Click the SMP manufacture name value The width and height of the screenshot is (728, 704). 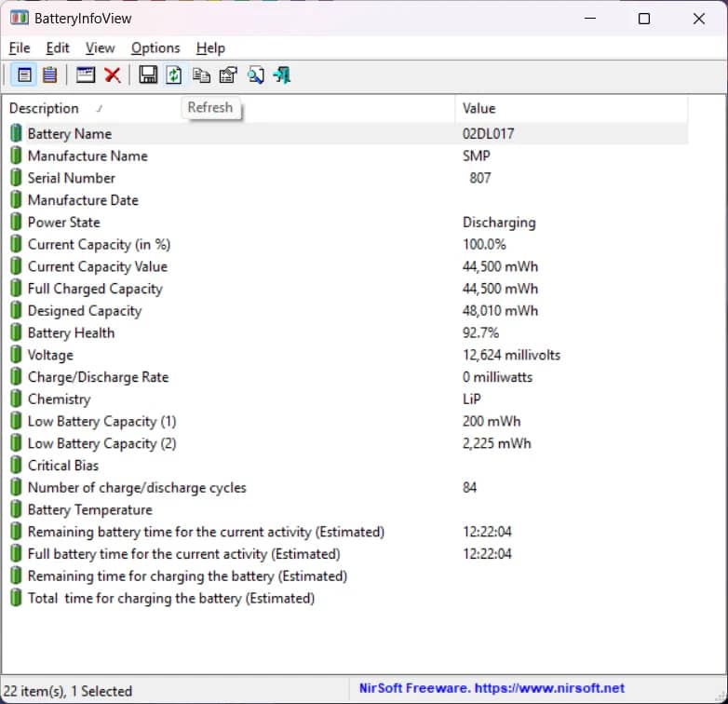pyautogui.click(x=476, y=156)
